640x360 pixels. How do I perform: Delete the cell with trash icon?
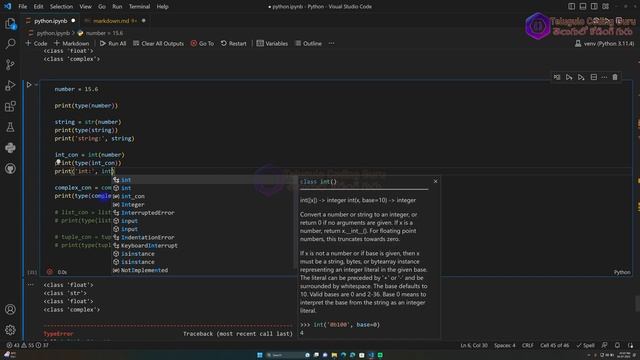(615, 77)
